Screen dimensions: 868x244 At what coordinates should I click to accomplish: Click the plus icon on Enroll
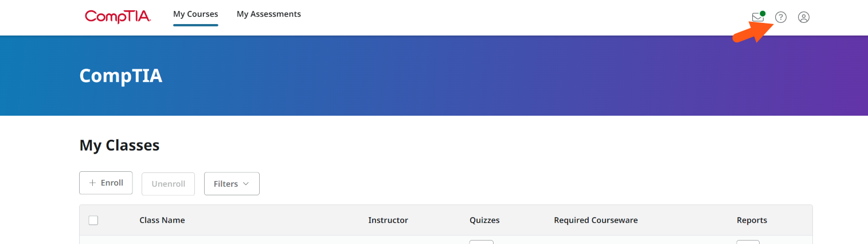[x=92, y=183]
